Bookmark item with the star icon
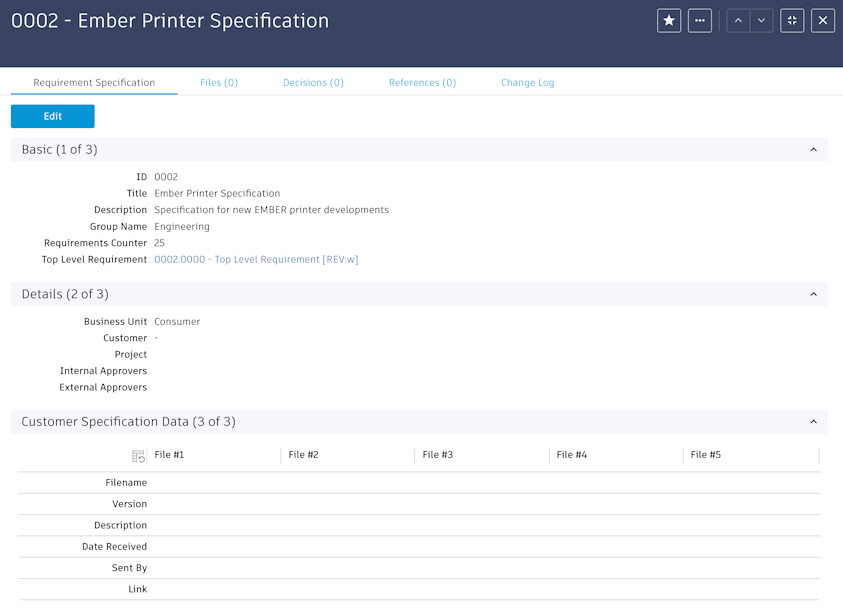This screenshot has width=843, height=612. (x=669, y=21)
